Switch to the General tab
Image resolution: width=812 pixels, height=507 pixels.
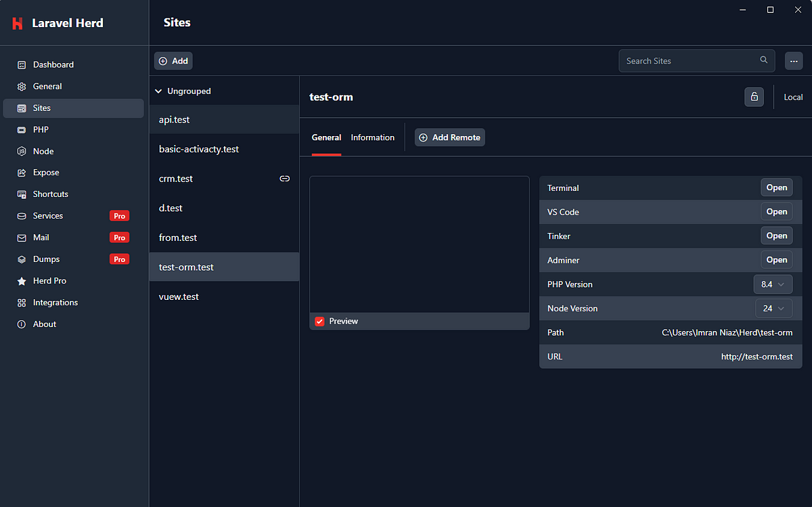pyautogui.click(x=326, y=137)
